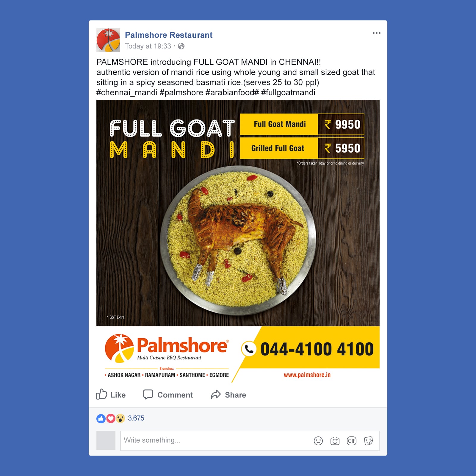Image resolution: width=476 pixels, height=476 pixels.
Task: Click the Comment speech bubble icon
Action: coord(148,394)
